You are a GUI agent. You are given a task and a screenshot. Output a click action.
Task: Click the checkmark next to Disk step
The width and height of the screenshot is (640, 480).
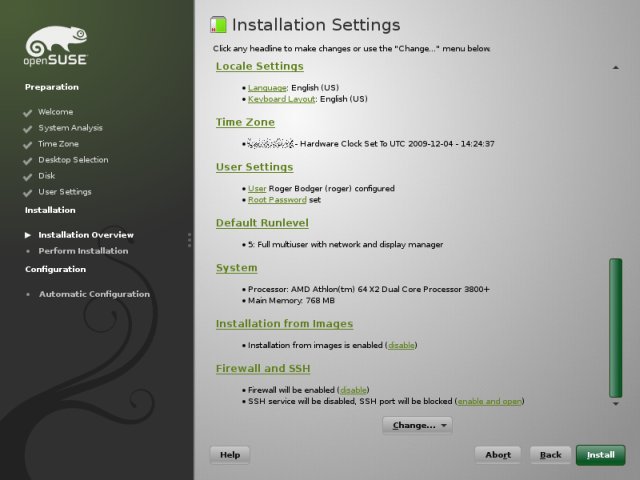pos(27,176)
